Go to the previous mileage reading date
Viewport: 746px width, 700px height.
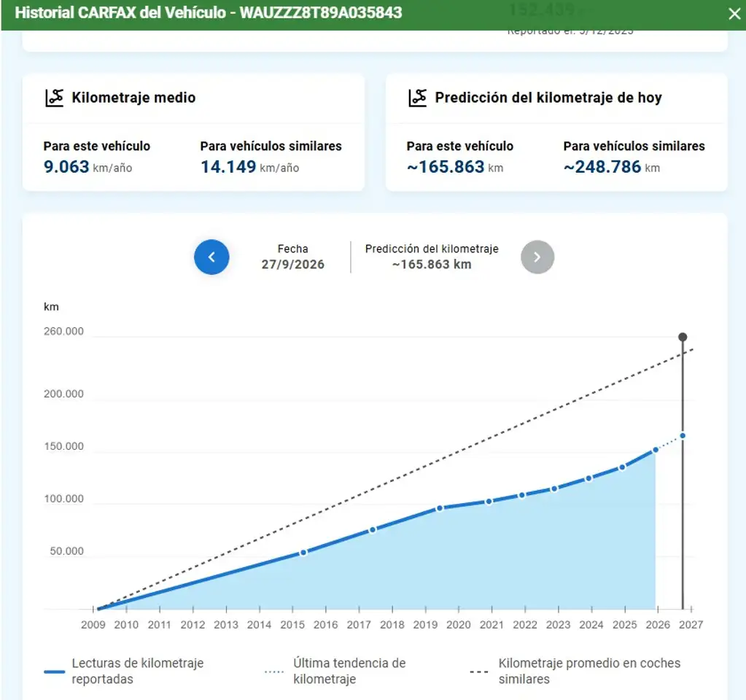click(211, 257)
